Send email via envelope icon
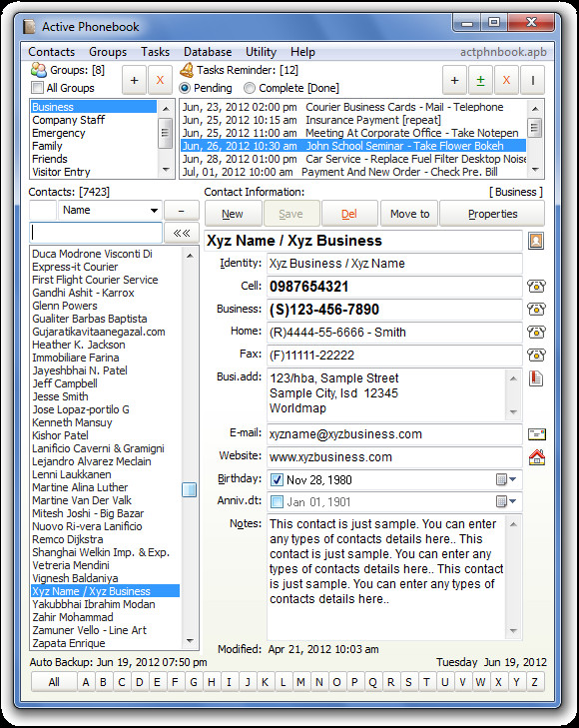 click(x=537, y=434)
